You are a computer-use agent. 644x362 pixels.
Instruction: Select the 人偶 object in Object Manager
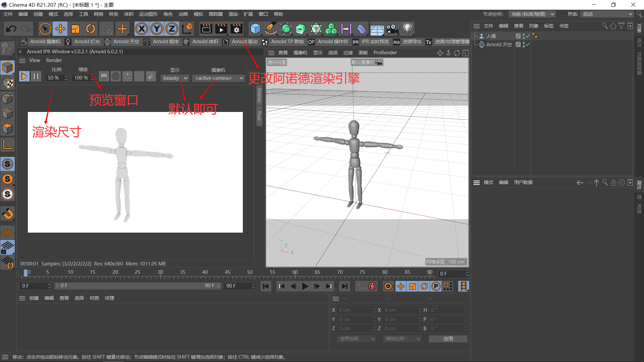click(x=491, y=36)
